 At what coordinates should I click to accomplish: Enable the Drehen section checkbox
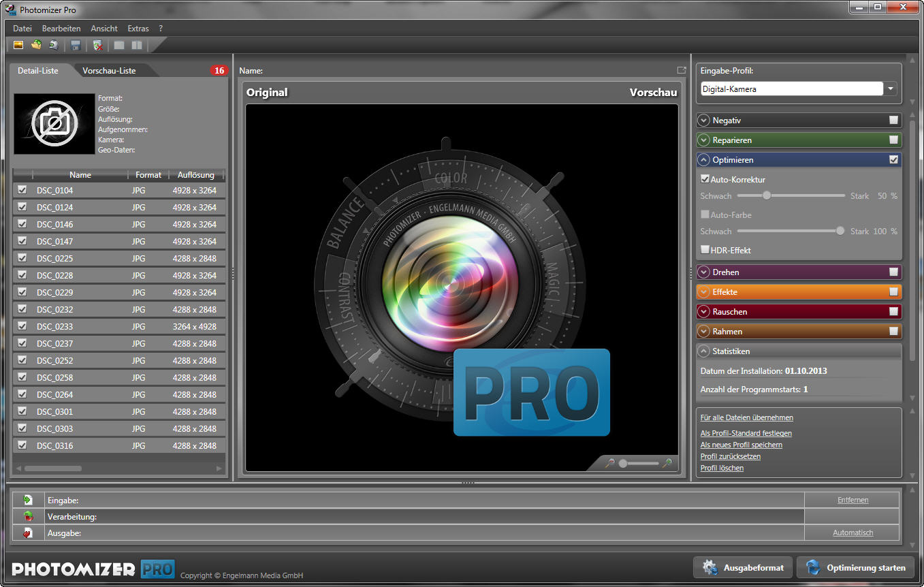pyautogui.click(x=893, y=272)
